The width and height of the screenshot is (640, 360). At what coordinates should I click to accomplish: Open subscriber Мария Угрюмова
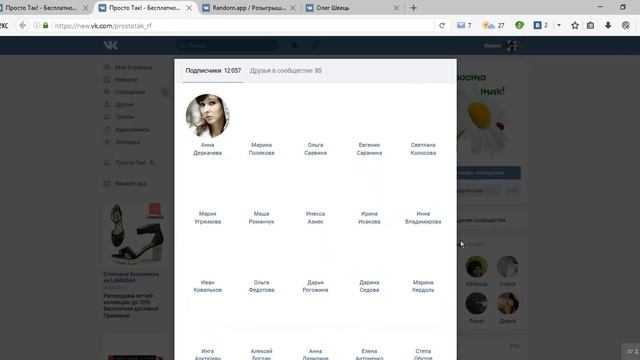point(207,218)
